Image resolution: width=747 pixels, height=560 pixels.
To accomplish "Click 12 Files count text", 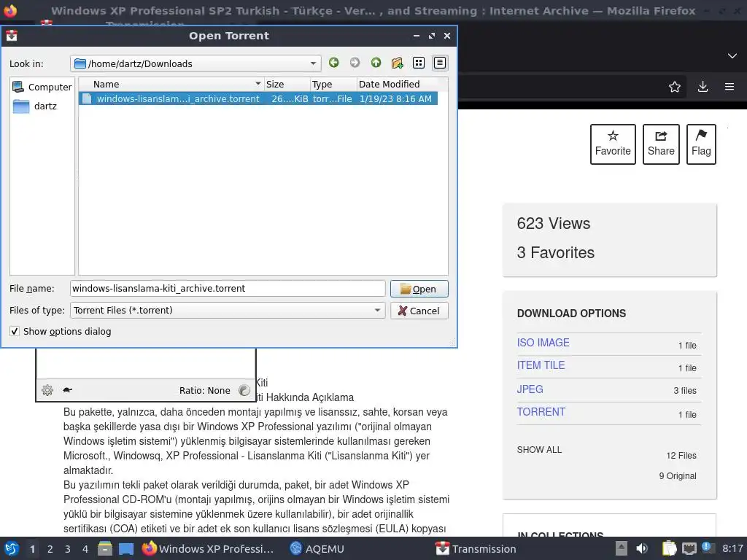I will (681, 456).
